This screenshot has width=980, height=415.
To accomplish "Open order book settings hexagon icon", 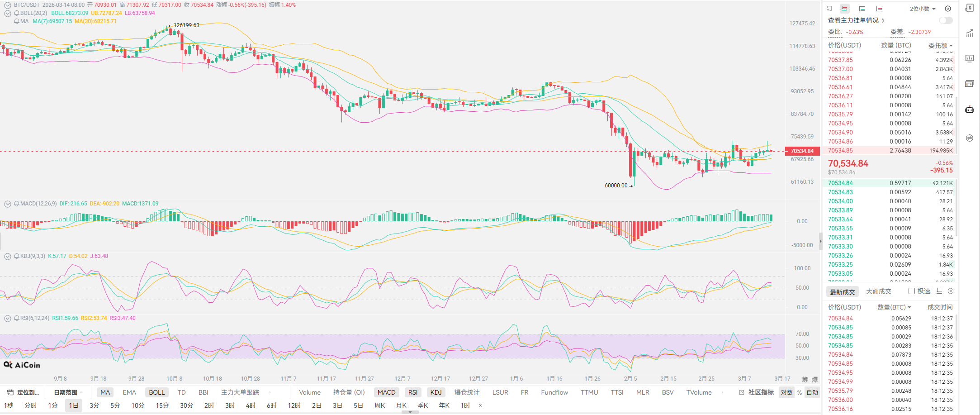I will (948, 9).
